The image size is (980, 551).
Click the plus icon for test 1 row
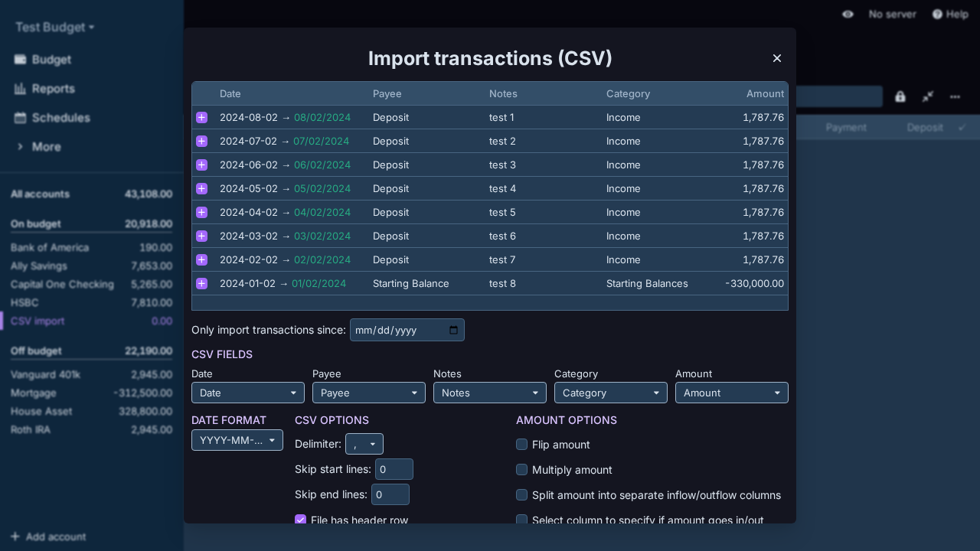coord(201,118)
